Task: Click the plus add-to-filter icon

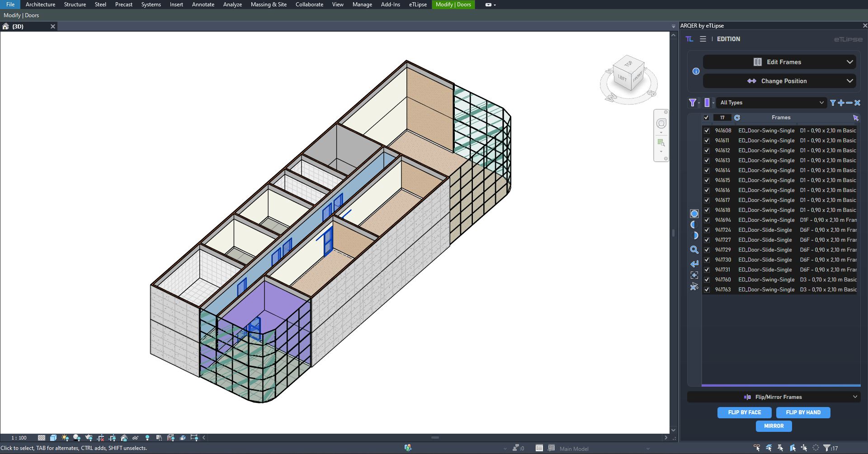Action: (841, 103)
